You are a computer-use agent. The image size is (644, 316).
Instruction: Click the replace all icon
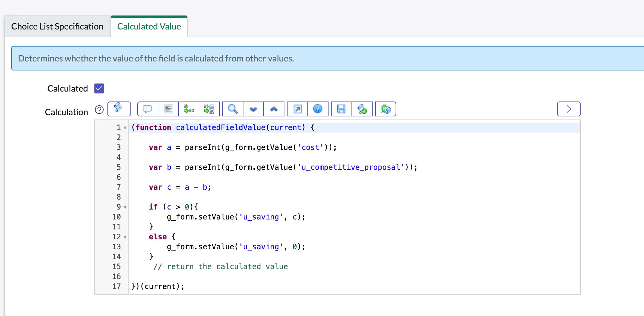click(209, 109)
